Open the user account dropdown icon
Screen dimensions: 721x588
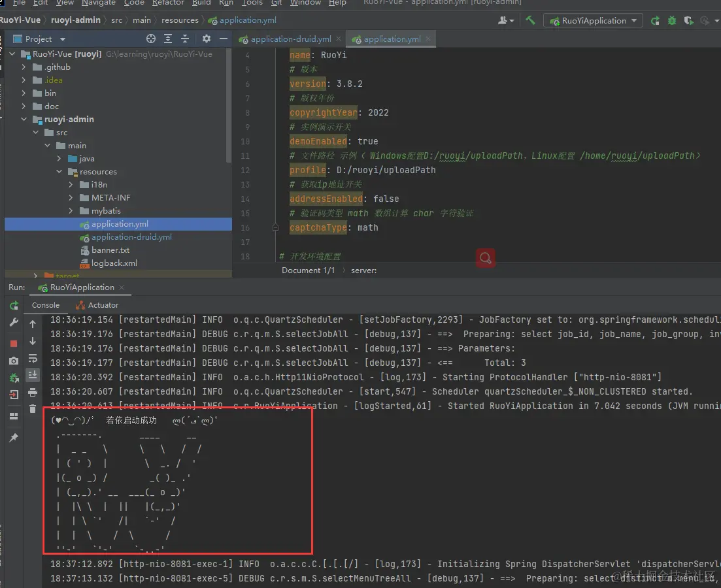point(506,20)
